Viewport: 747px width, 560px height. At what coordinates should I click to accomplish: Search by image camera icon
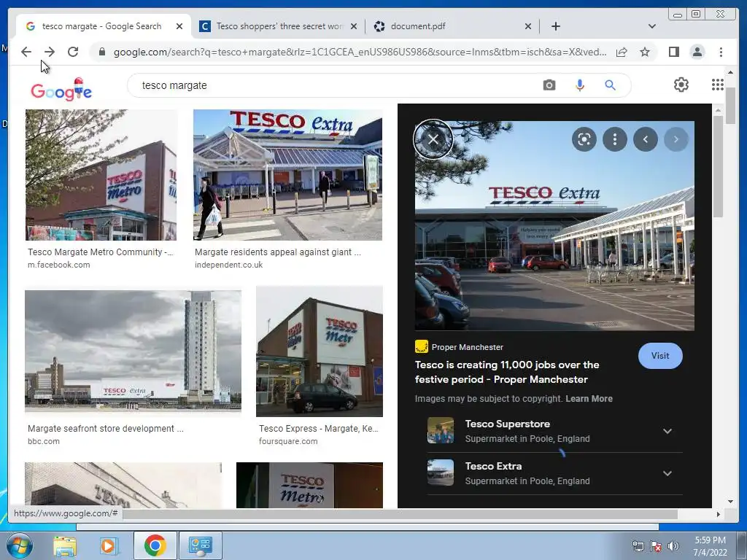click(549, 85)
